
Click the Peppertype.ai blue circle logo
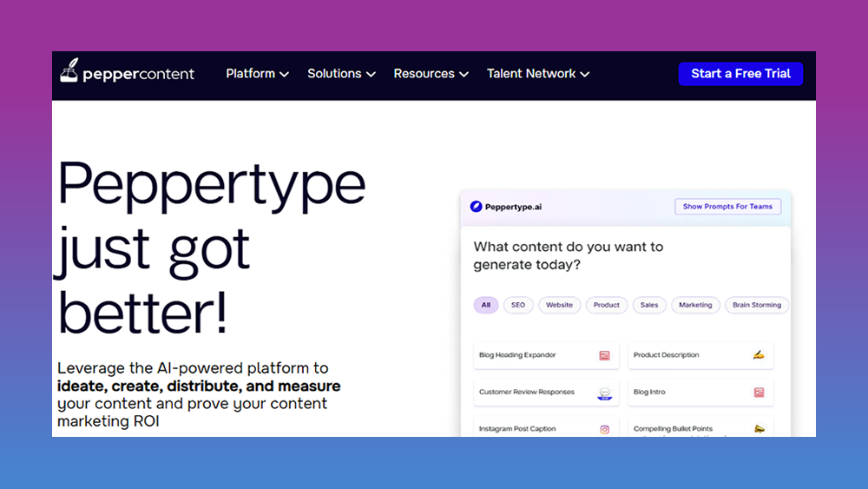[476, 207]
